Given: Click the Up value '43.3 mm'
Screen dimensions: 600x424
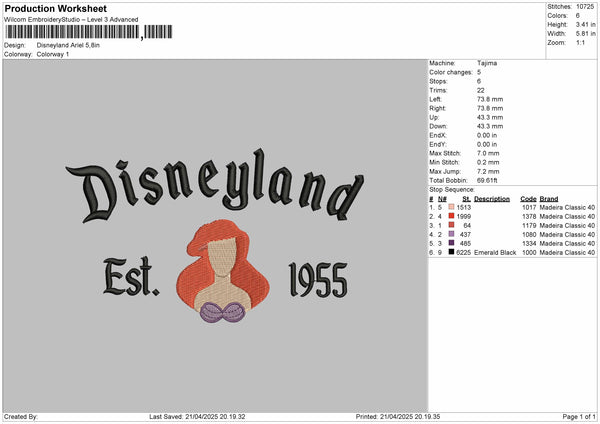Looking at the screenshot, I should pos(490,117).
